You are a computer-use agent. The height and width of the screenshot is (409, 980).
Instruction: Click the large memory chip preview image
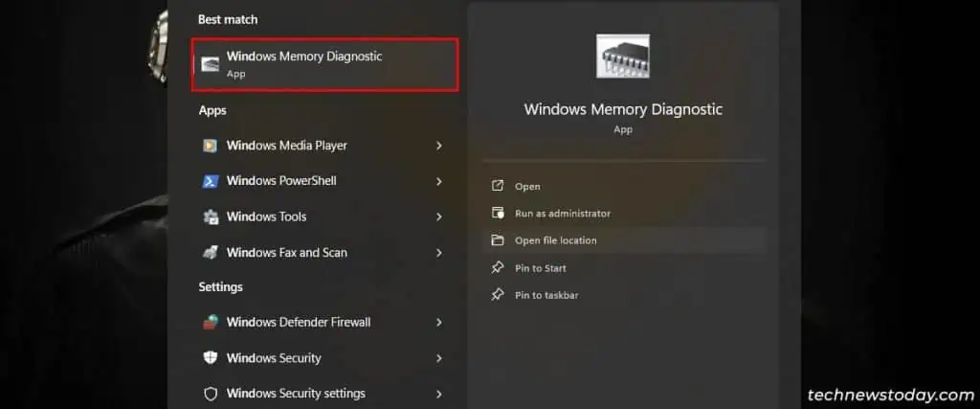(x=622, y=57)
